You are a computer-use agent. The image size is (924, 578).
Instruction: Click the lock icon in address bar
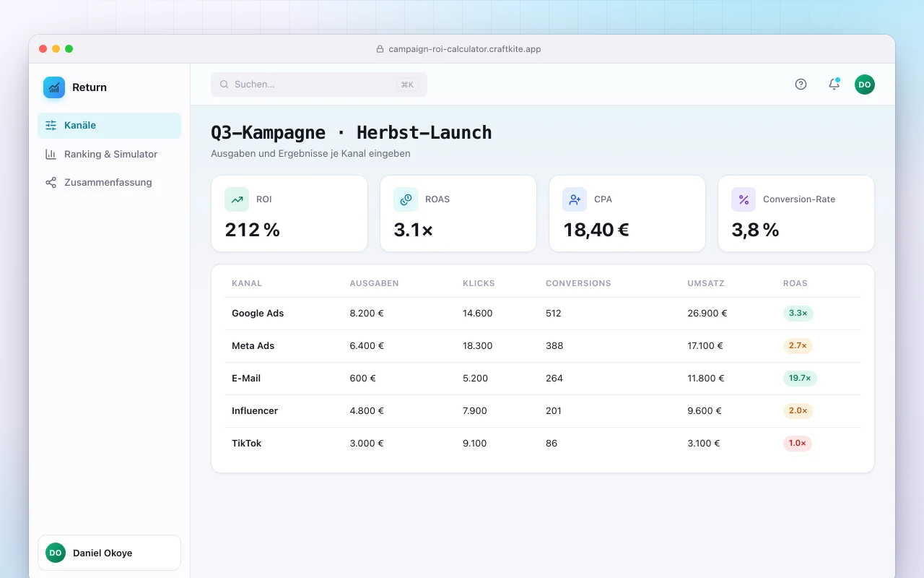(x=380, y=49)
